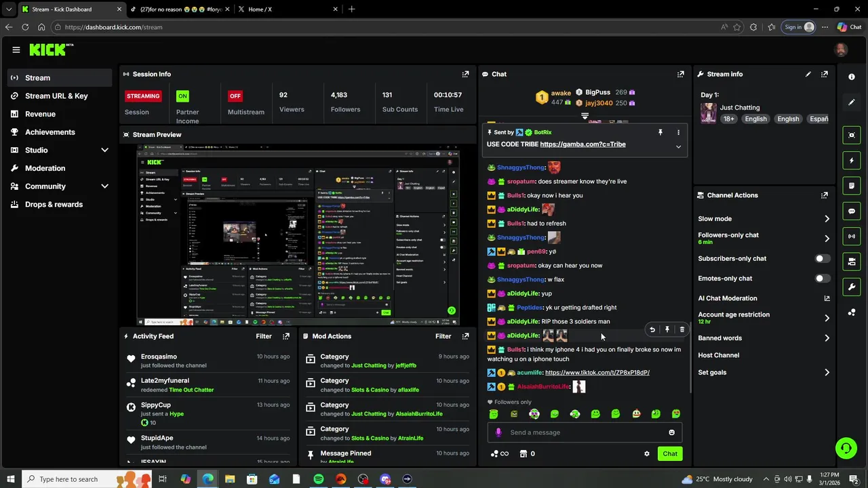Open the green support headset button
The image size is (868, 488).
pos(846,447)
